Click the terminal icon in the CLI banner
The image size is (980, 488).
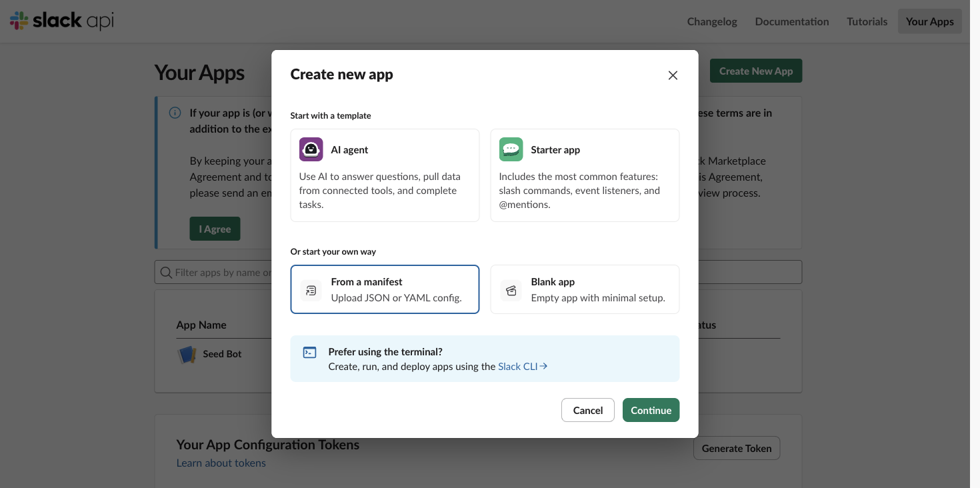point(310,352)
